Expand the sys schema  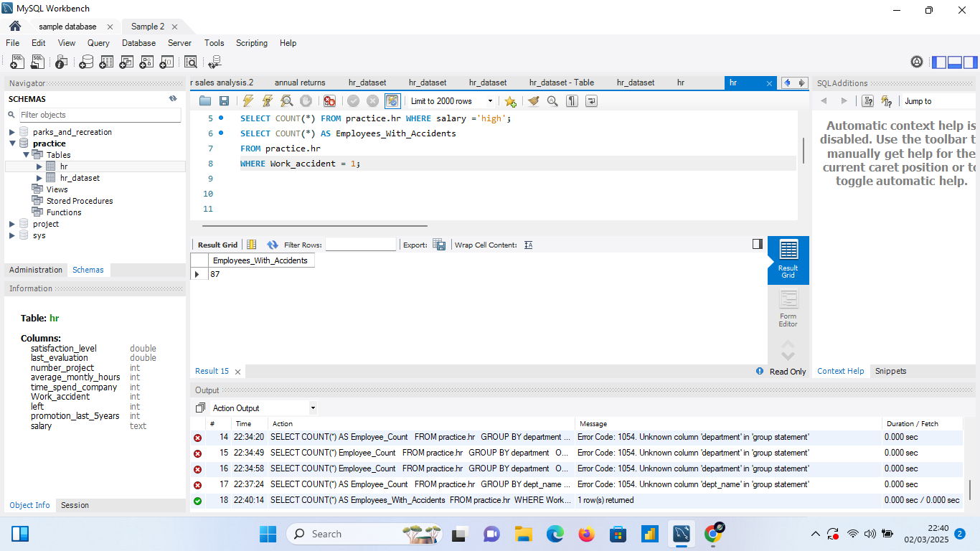pos(12,235)
